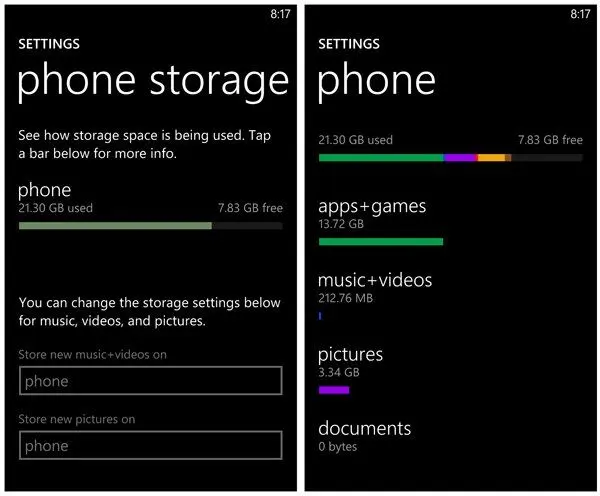Tap green segment of multicolor storage bar

[381, 158]
